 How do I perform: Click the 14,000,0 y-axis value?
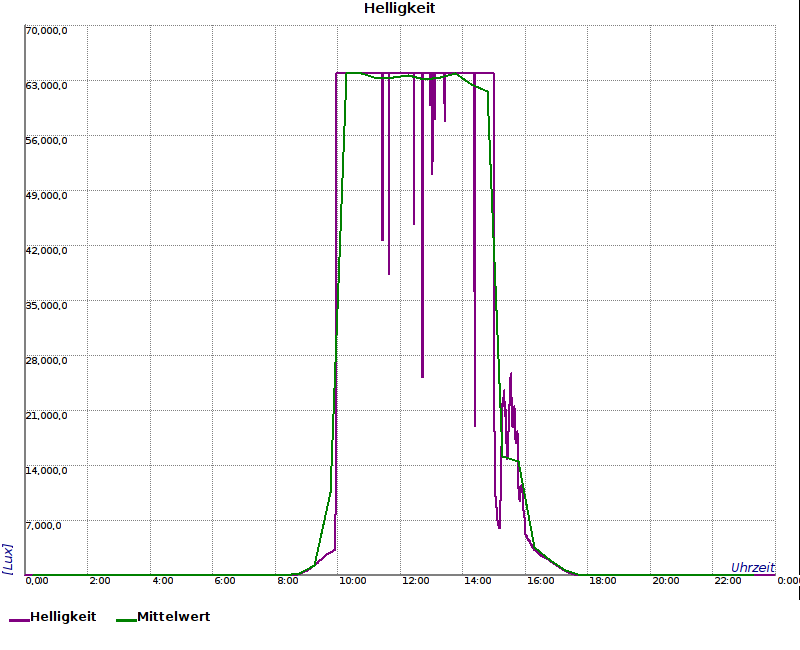(x=46, y=470)
